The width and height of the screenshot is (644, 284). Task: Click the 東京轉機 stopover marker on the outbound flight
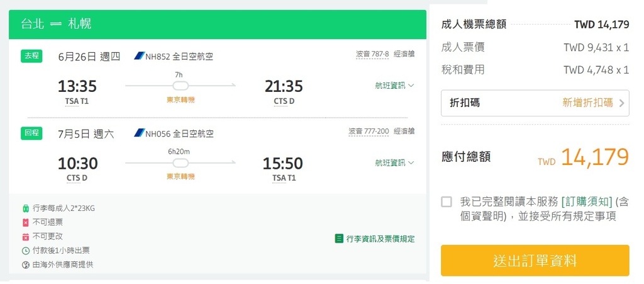click(x=180, y=99)
